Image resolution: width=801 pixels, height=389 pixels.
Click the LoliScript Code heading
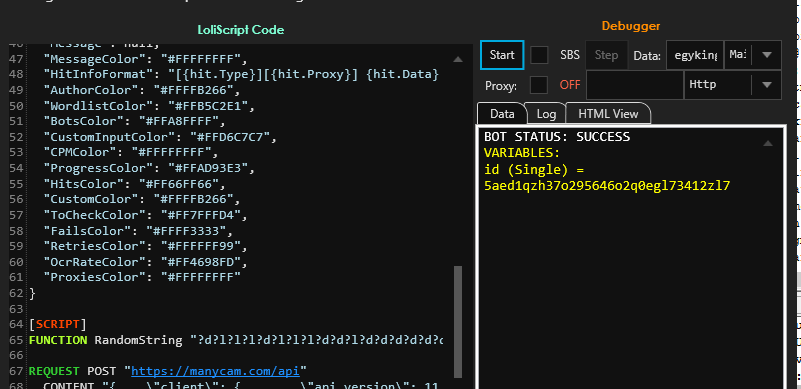click(241, 30)
